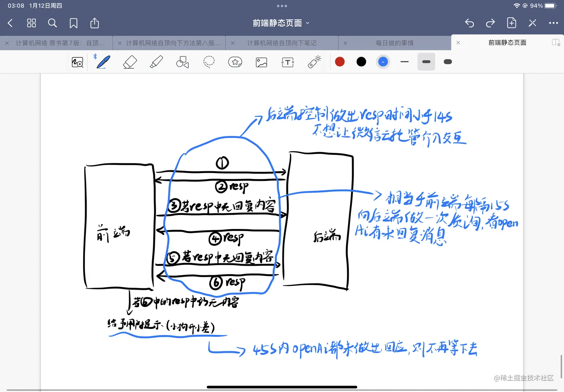This screenshot has width=564, height=392.
Task: Tap the battery 94% status indicator
Action: click(543, 6)
